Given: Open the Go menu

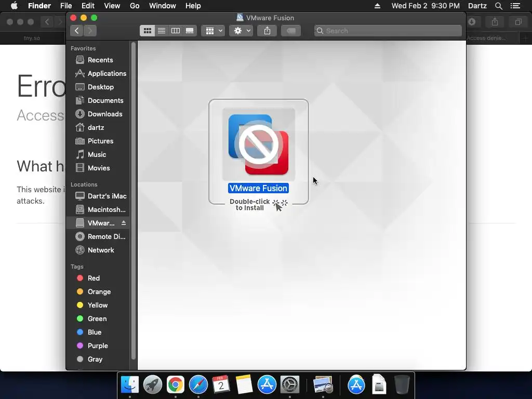Looking at the screenshot, I should 135,6.
